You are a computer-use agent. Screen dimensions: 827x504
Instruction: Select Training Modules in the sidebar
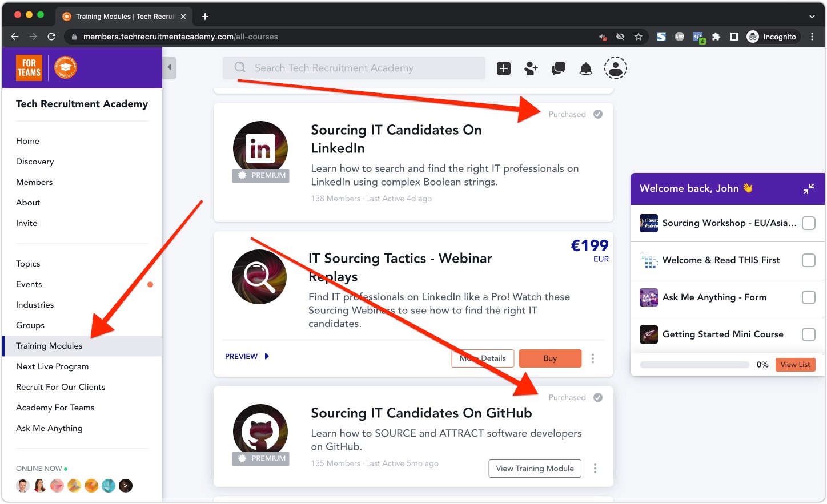coord(82,346)
